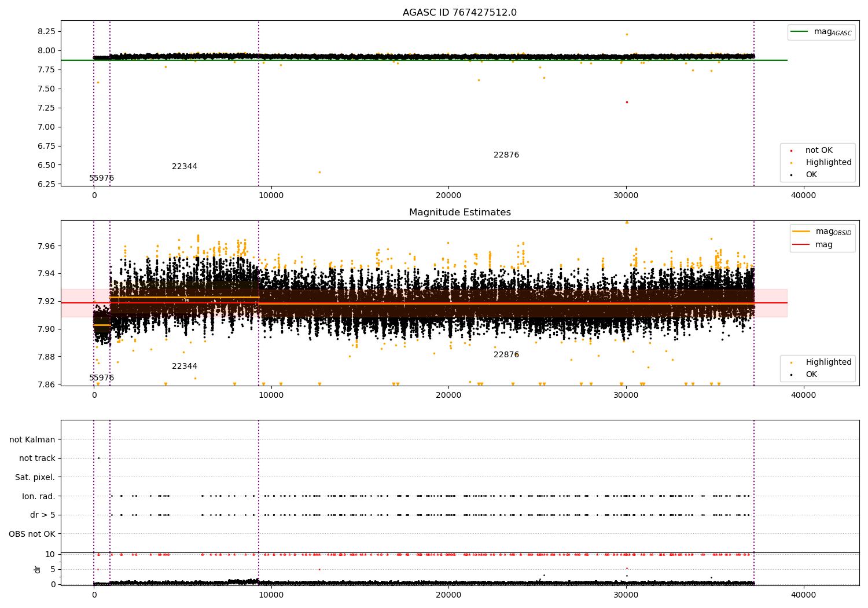Click the 7.90 y-axis tick label
This screenshot has width=868, height=608.
pos(45,329)
